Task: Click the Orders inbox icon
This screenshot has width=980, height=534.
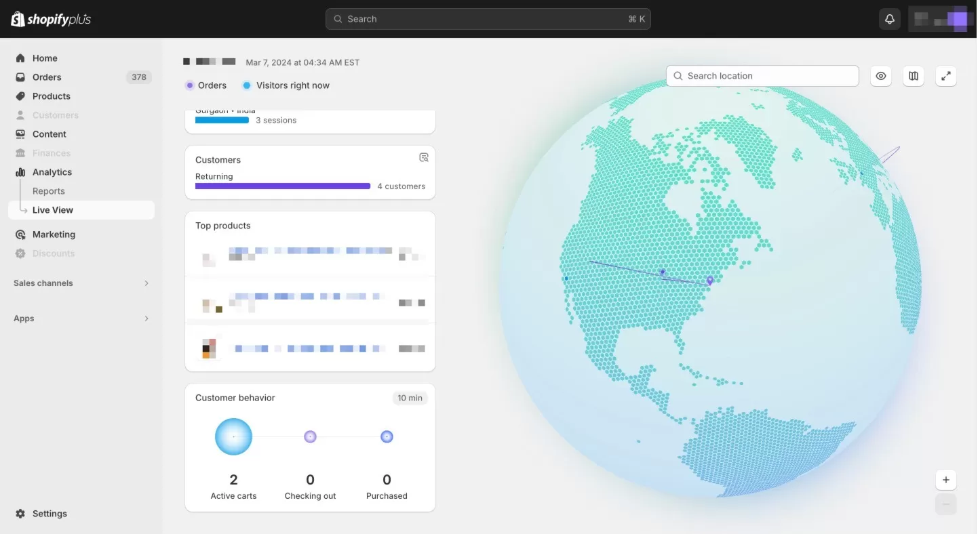Action: tap(20, 77)
